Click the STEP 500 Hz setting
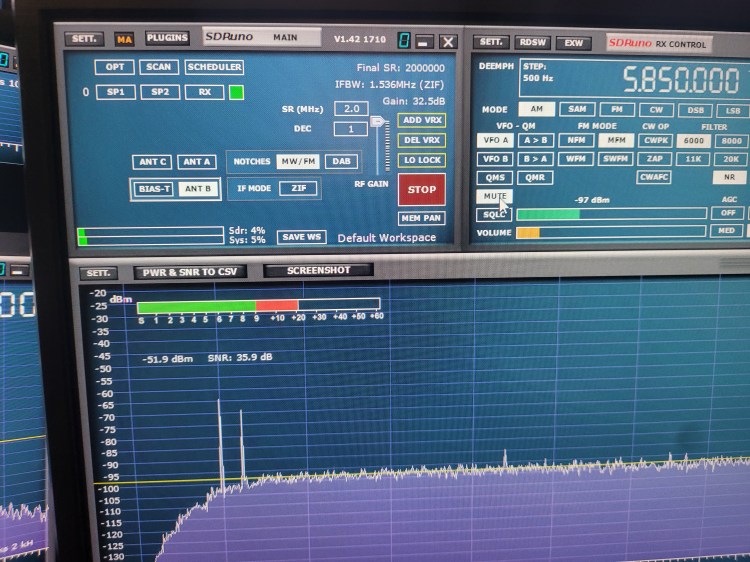Image resolution: width=750 pixels, height=562 pixels. pos(538,72)
